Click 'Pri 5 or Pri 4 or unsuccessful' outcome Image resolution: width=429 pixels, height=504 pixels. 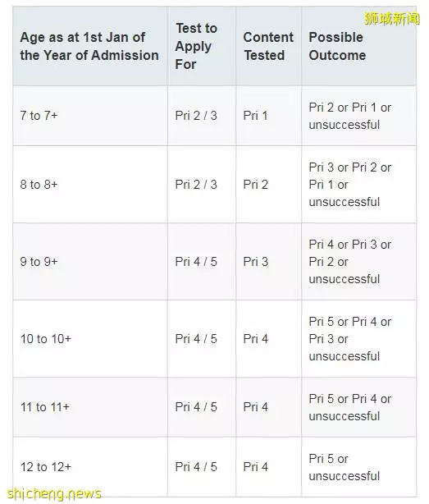pos(350,408)
